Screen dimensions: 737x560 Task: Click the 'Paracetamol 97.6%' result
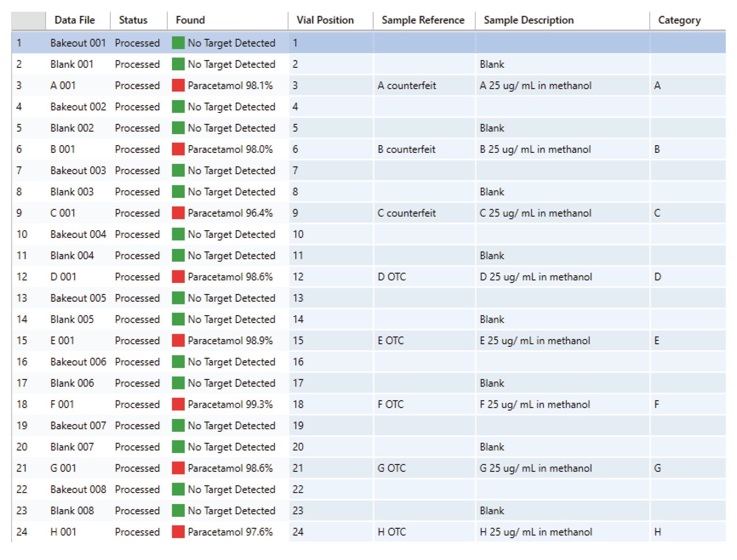tap(230, 532)
